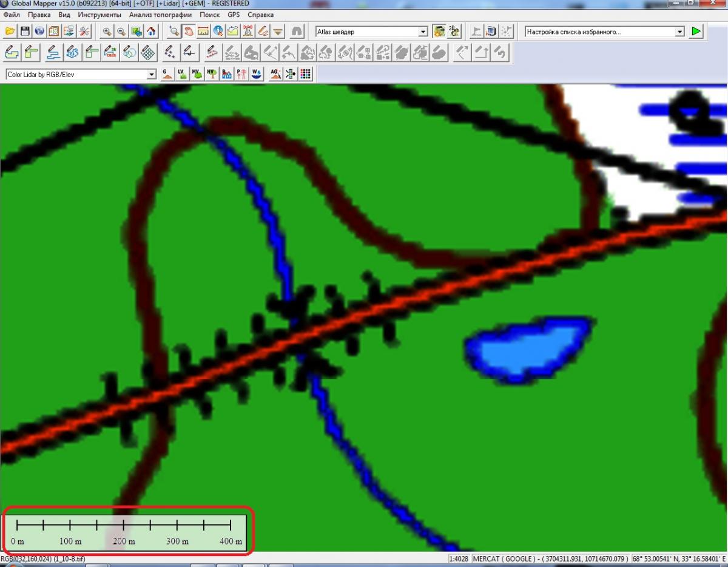
Task: Toggle the Pan hand grab tool
Action: point(189,31)
